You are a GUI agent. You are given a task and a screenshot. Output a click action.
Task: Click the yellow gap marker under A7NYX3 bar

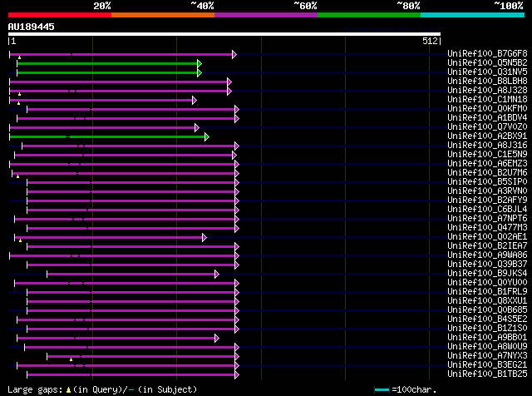pyautogui.click(x=71, y=359)
